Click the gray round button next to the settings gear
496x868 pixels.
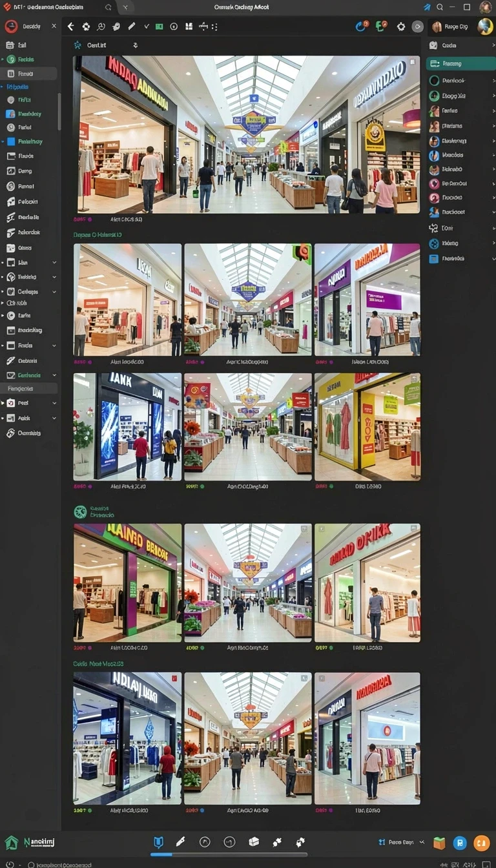pyautogui.click(x=418, y=26)
